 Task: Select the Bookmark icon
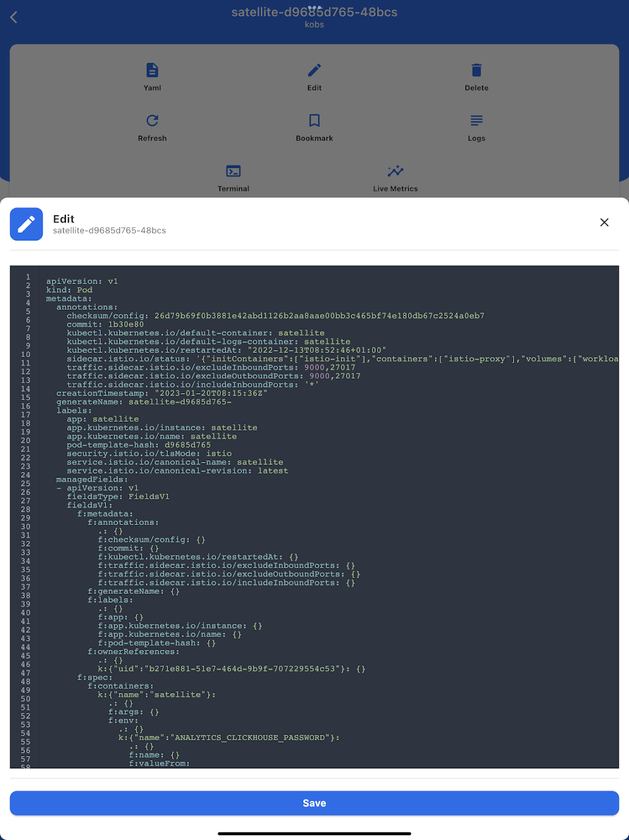point(314,120)
